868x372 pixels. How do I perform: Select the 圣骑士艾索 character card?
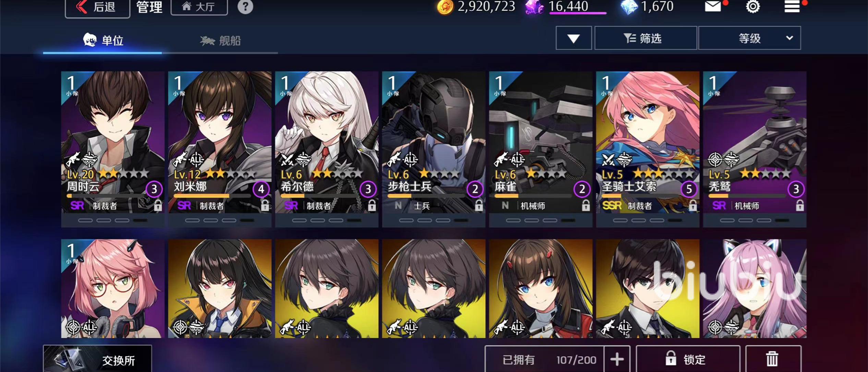pos(648,149)
